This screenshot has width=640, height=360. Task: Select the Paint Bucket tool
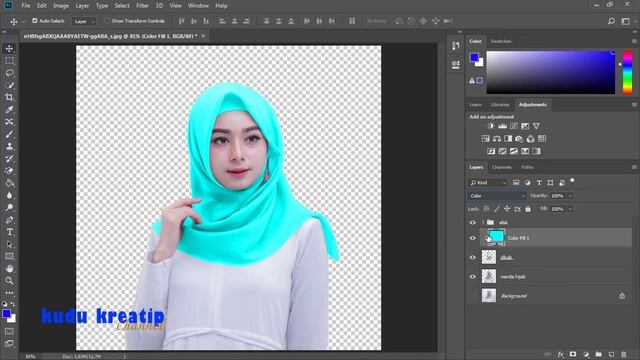(x=9, y=183)
